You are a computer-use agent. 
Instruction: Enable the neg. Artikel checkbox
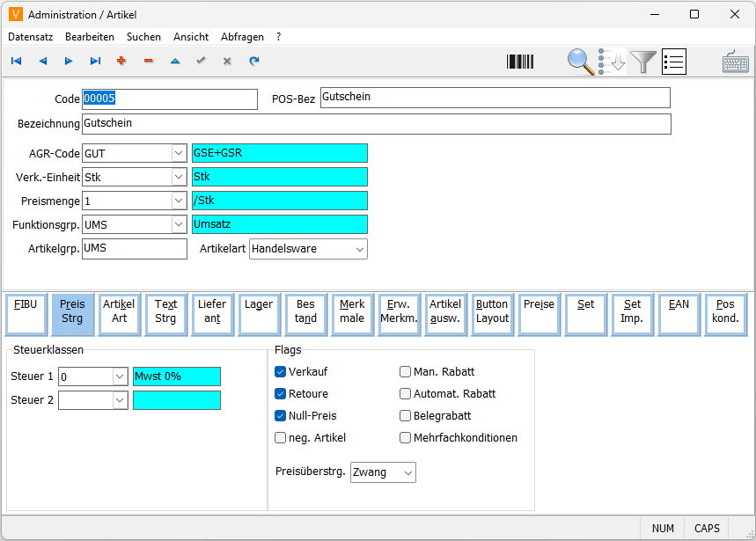pyautogui.click(x=281, y=438)
